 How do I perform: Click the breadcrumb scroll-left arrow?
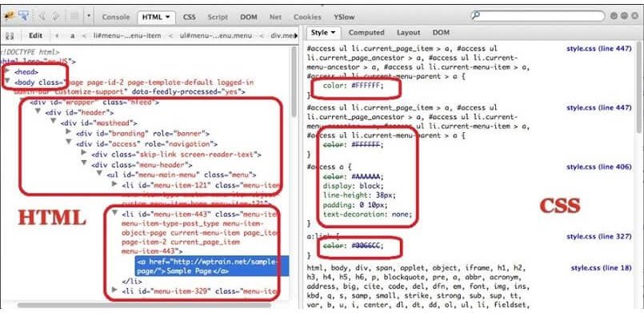[57, 36]
